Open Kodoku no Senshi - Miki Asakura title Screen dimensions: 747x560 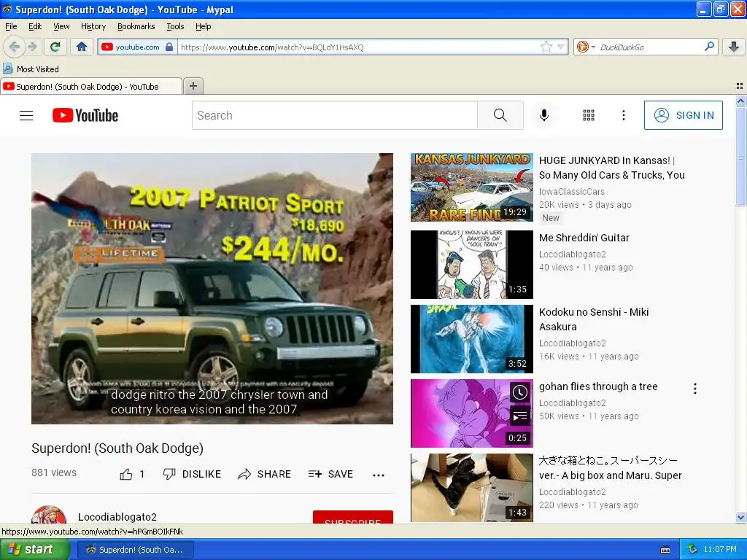coord(594,319)
